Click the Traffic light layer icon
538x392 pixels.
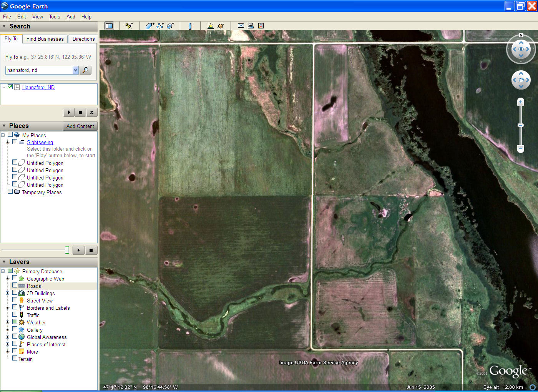click(22, 315)
